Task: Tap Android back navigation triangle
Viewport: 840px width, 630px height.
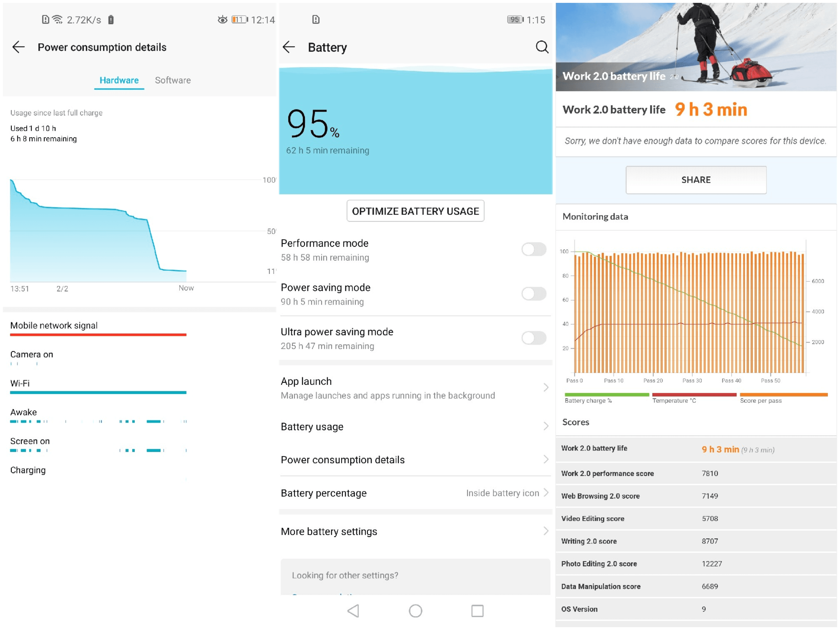Action: 354,611
